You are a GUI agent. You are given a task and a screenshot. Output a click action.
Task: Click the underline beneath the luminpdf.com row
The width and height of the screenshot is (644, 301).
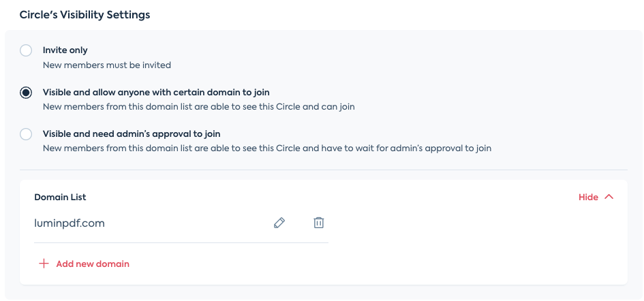coord(181,242)
